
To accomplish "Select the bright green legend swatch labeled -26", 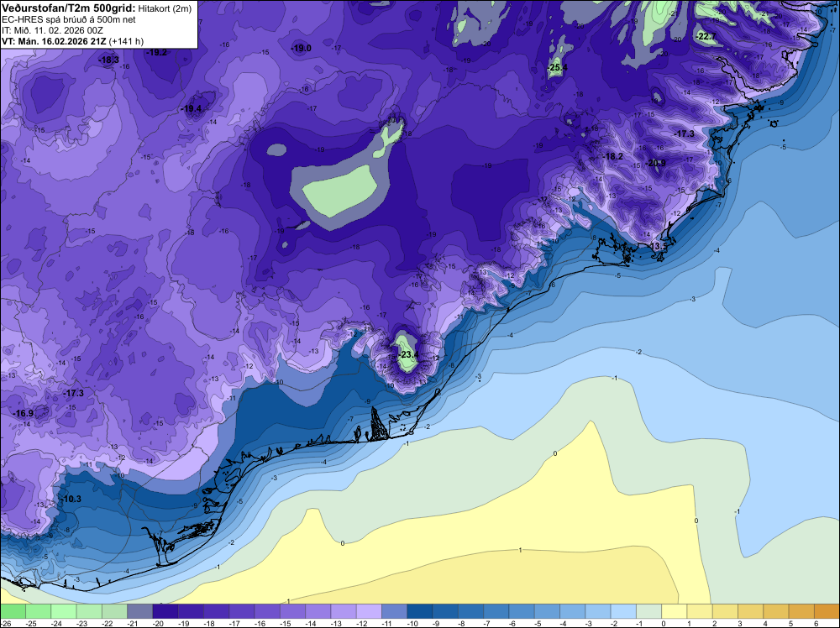I will click(x=13, y=611).
